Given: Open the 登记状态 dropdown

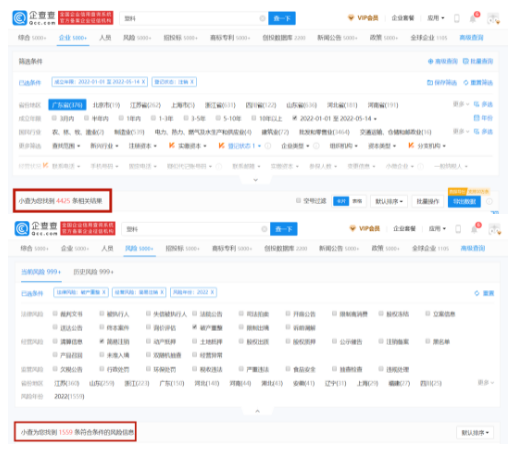Looking at the screenshot, I should pyautogui.click(x=244, y=146).
